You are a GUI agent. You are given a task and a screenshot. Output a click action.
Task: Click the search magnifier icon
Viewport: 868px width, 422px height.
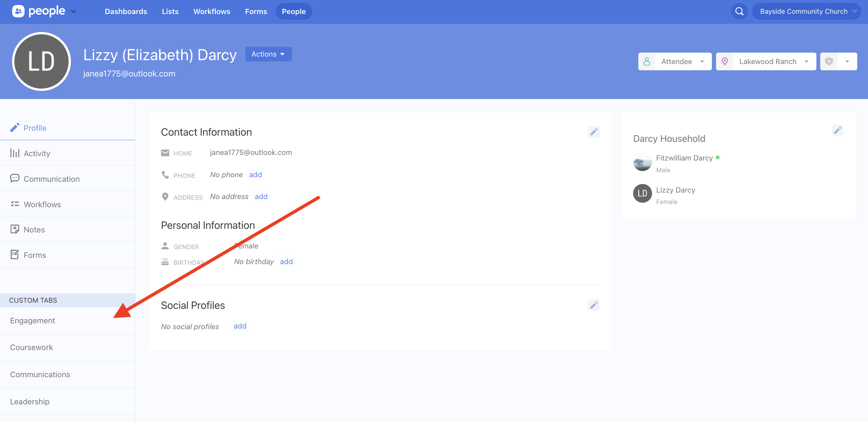[x=739, y=11]
